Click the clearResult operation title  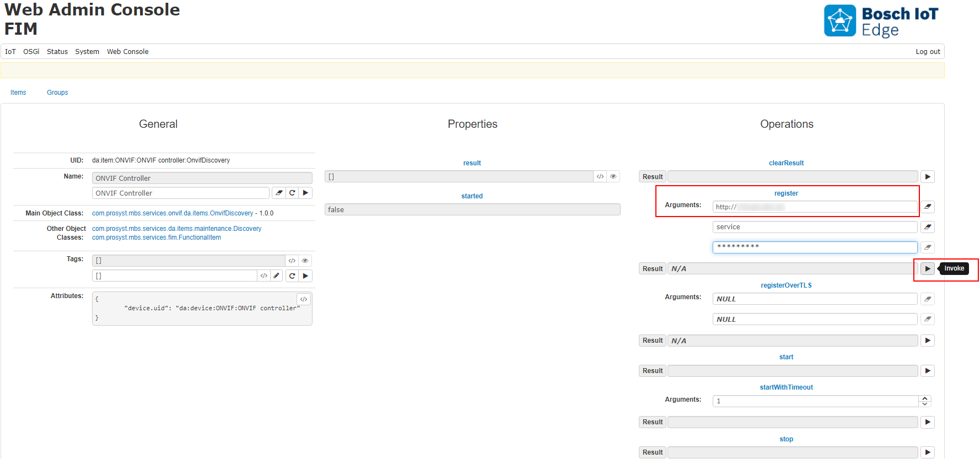(x=787, y=163)
